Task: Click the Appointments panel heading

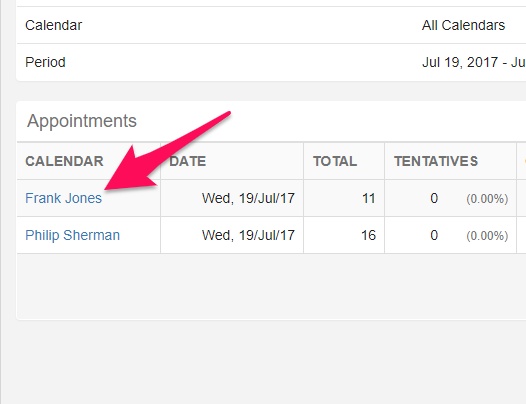Action: tap(82, 121)
